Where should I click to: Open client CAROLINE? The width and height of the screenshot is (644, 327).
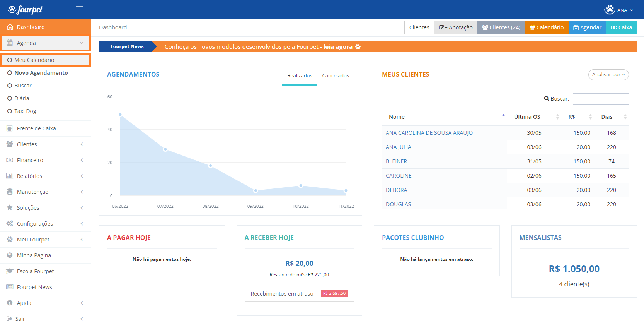(x=399, y=176)
